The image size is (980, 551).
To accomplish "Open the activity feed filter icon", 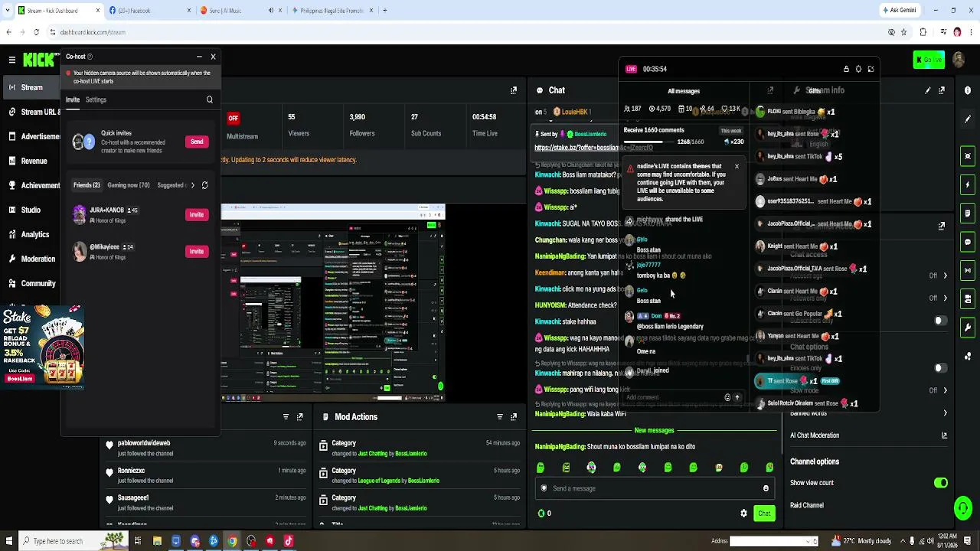I will 286,417.
